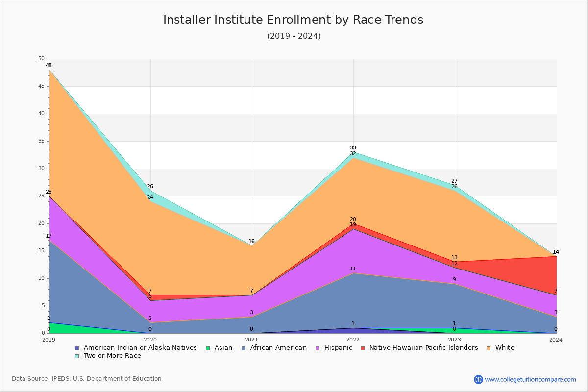The image size is (588, 392).
Task: Click the CTC logo icon
Action: (x=478, y=379)
